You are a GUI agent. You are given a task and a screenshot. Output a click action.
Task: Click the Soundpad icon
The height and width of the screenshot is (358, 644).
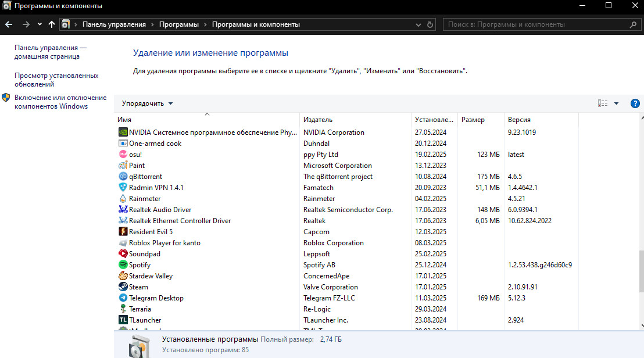pyautogui.click(x=123, y=254)
